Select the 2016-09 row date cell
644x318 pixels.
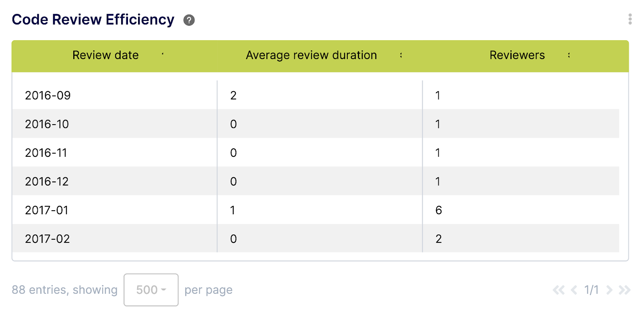tap(48, 95)
